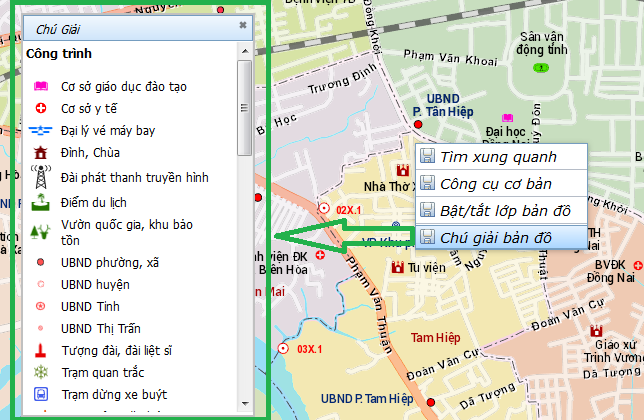Click the Chú Giải panel title
The height and width of the screenshot is (420, 644).
(58, 30)
